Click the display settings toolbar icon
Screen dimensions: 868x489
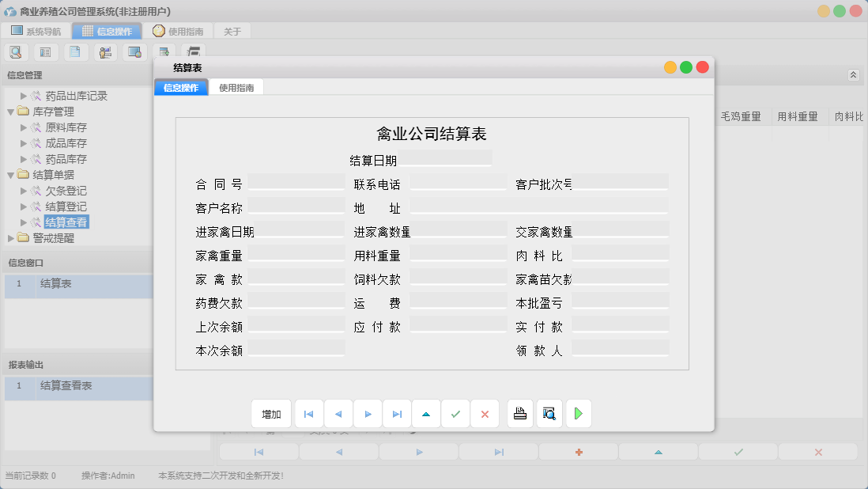point(134,51)
